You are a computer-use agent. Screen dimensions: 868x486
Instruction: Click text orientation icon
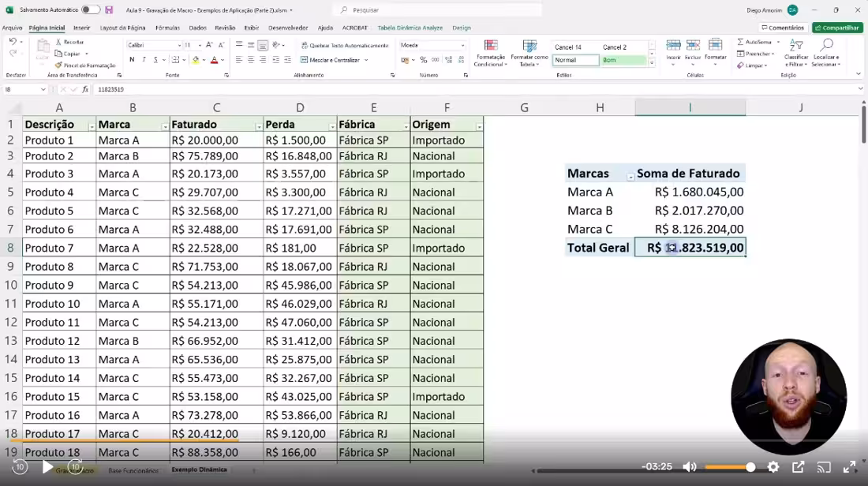[x=276, y=45]
